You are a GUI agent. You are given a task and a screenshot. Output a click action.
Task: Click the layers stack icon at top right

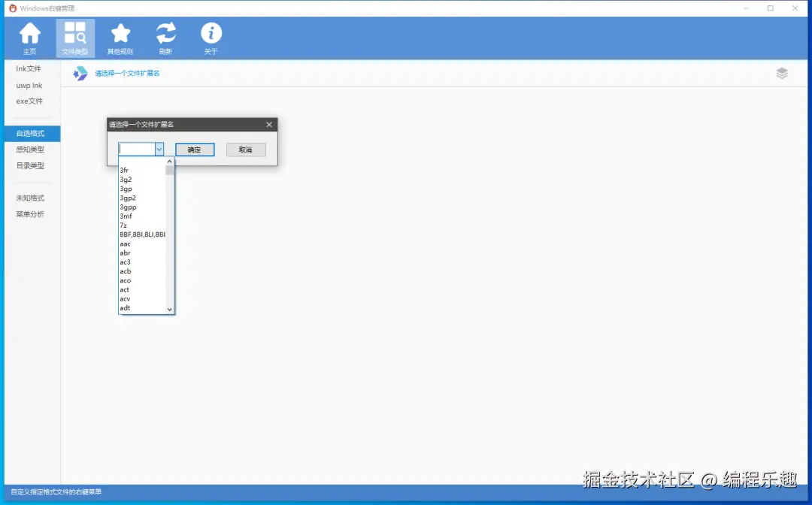pyautogui.click(x=782, y=73)
